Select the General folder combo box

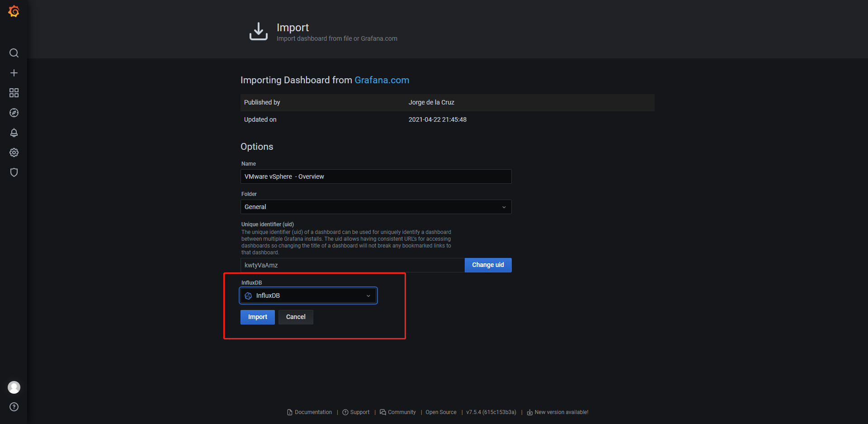coord(376,207)
